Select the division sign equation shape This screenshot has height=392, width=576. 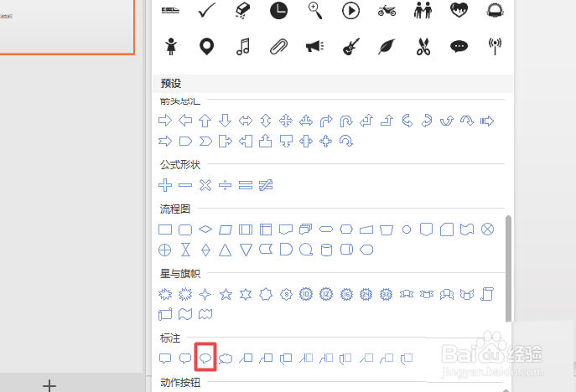pyautogui.click(x=226, y=185)
